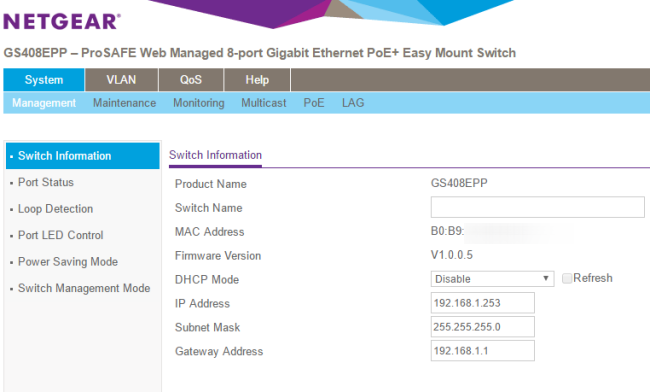Focus the Switch Name input field
This screenshot has height=392, width=650.
click(538, 207)
